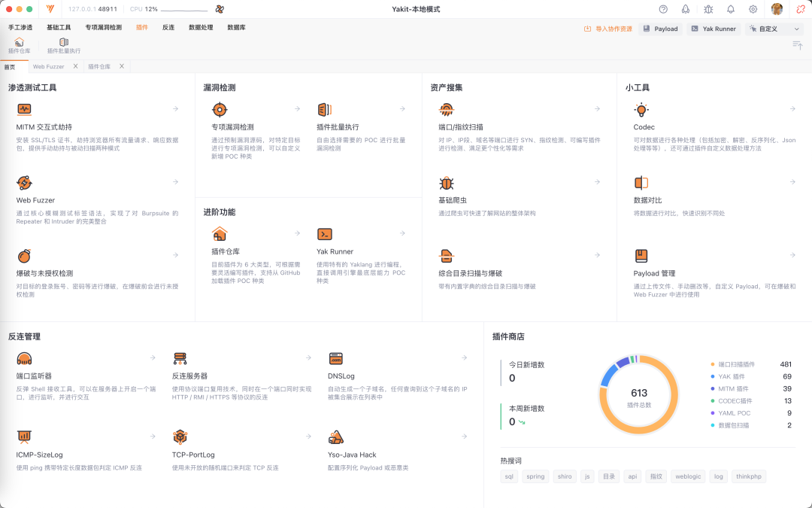This screenshot has height=508, width=812.
Task: Open the MITM 交互式劫持 tool icon
Action: click(24, 109)
